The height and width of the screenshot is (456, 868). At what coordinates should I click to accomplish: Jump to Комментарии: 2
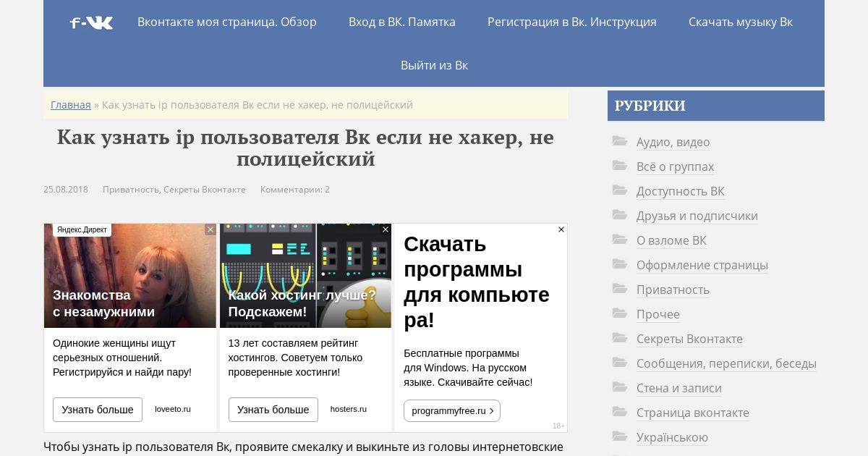[x=295, y=190]
